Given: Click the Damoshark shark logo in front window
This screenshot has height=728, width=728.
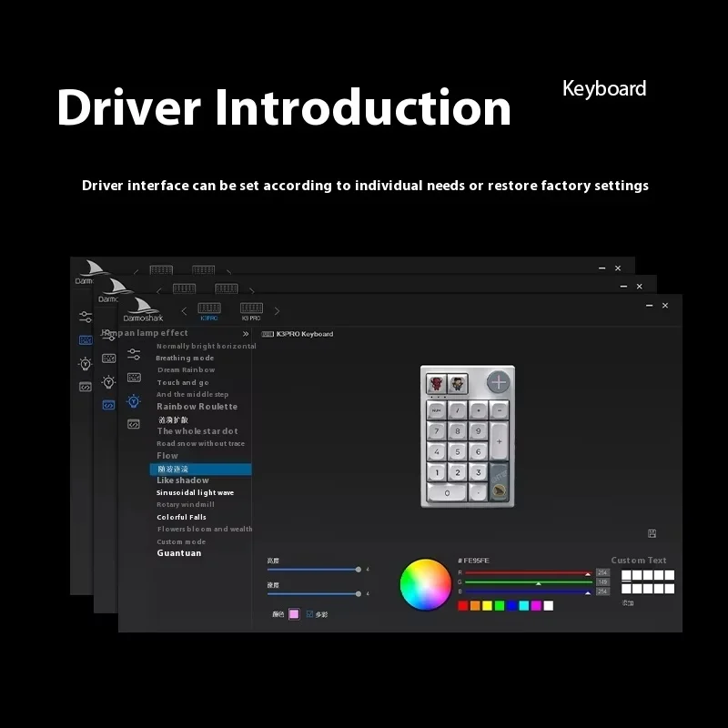Looking at the screenshot, I should point(144,309).
